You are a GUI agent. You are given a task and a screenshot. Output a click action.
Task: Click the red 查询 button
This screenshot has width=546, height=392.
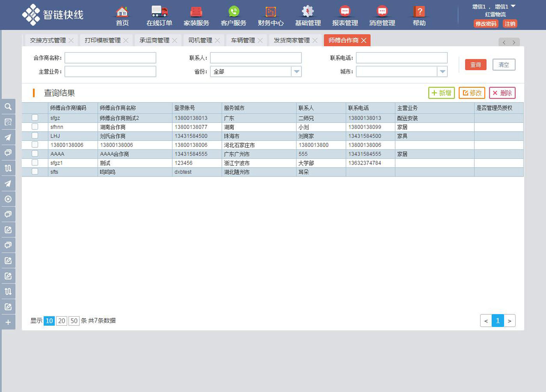pyautogui.click(x=475, y=65)
